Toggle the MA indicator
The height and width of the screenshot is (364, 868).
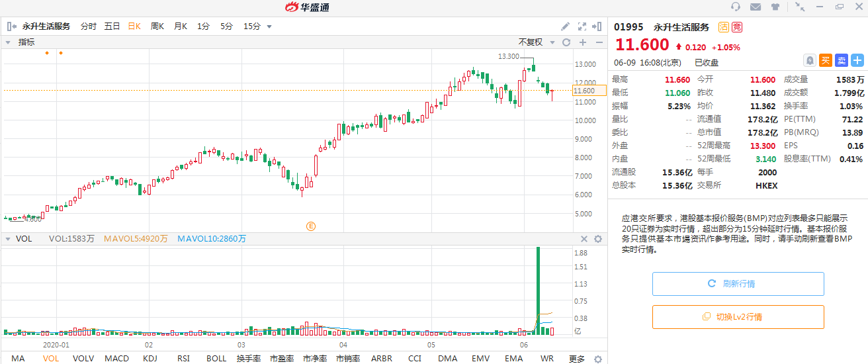18,359
